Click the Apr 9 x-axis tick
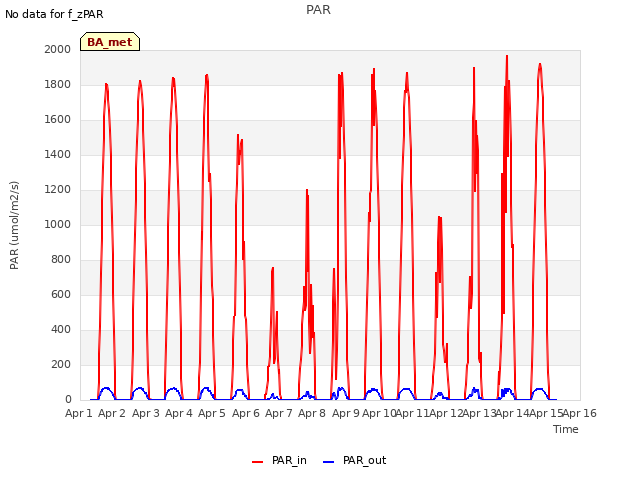This screenshot has width=640, height=480. click(x=346, y=413)
